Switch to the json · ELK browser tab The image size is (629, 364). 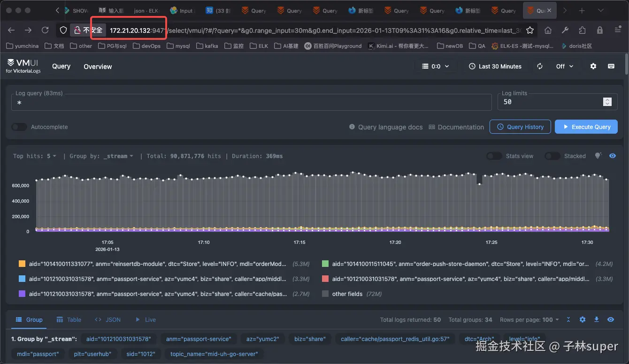click(146, 10)
